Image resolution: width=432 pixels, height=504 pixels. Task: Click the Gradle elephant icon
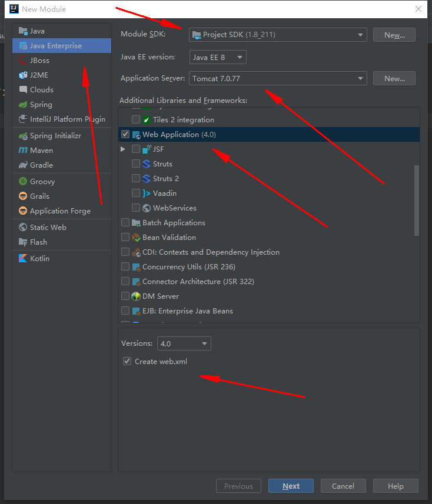tap(23, 165)
